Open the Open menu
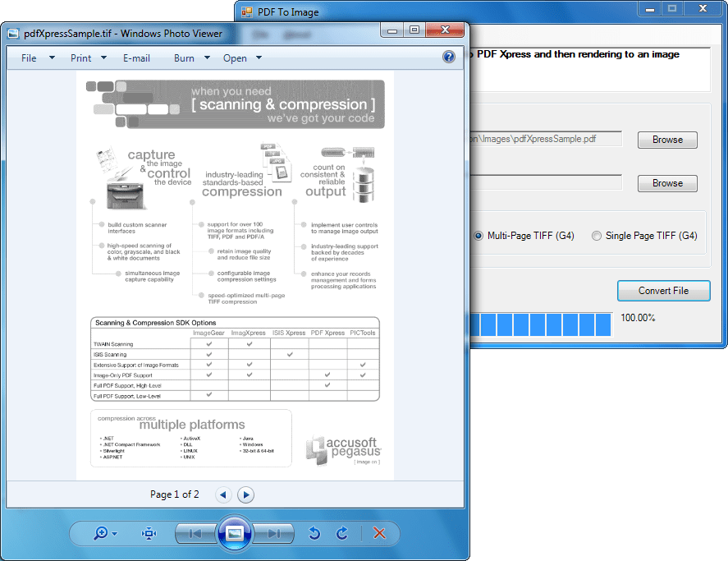Viewport: 728px width, 561px height. (x=235, y=58)
